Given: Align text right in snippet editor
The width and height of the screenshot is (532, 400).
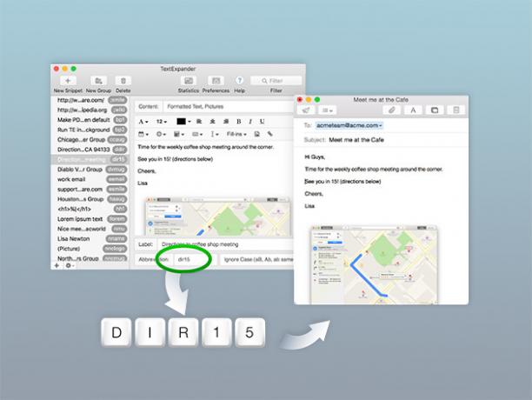Looking at the screenshot, I should click(226, 122).
